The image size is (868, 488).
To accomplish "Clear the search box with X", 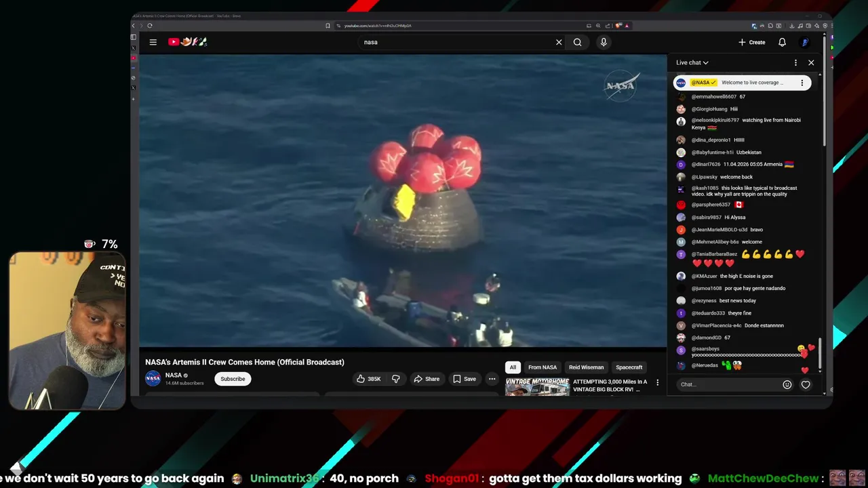I will [559, 42].
